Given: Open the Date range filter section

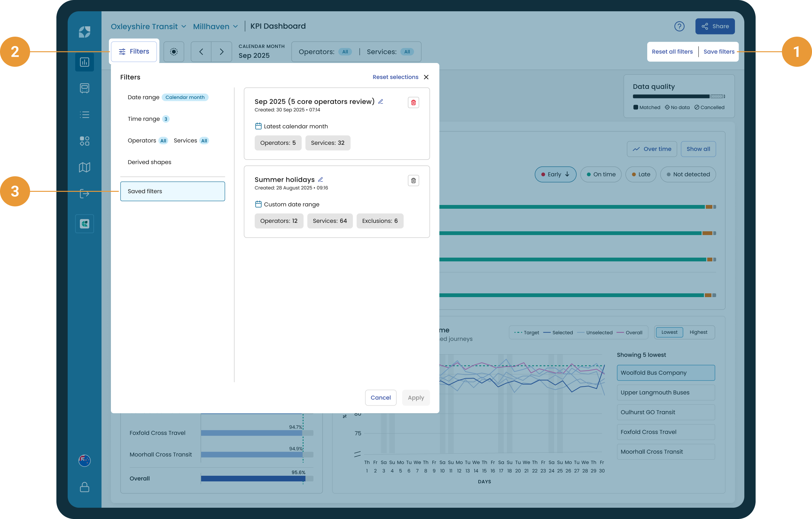Looking at the screenshot, I should click(168, 97).
